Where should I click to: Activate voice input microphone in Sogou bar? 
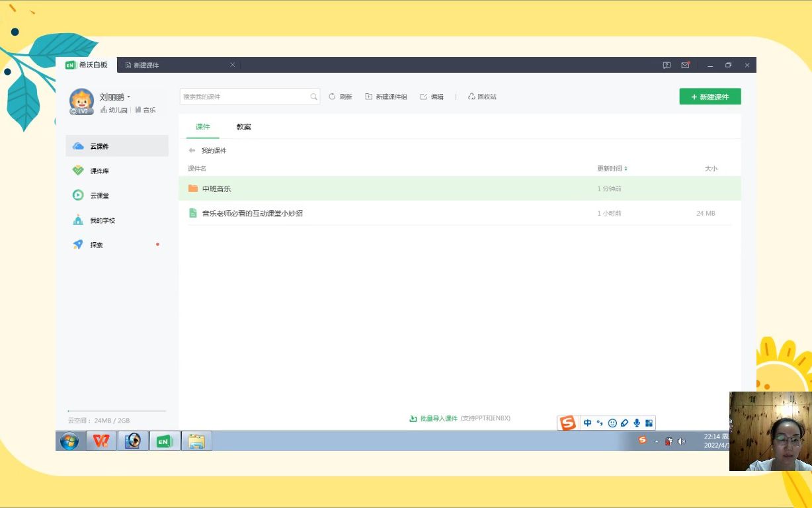[x=636, y=423]
